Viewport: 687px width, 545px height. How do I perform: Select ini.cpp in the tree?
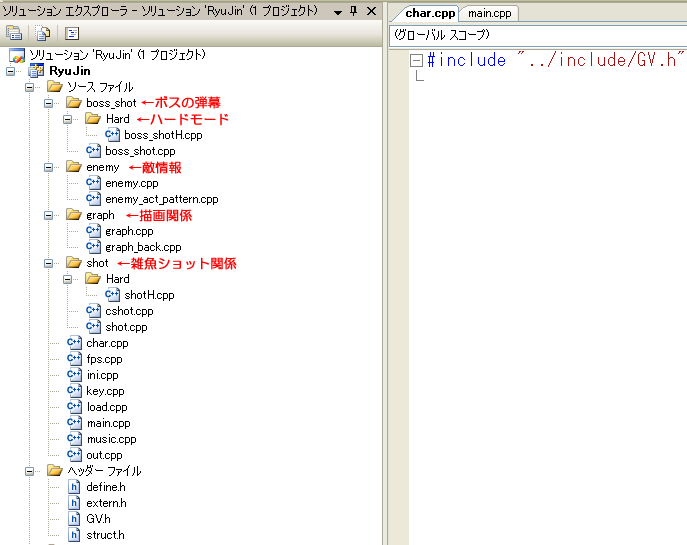(x=103, y=375)
